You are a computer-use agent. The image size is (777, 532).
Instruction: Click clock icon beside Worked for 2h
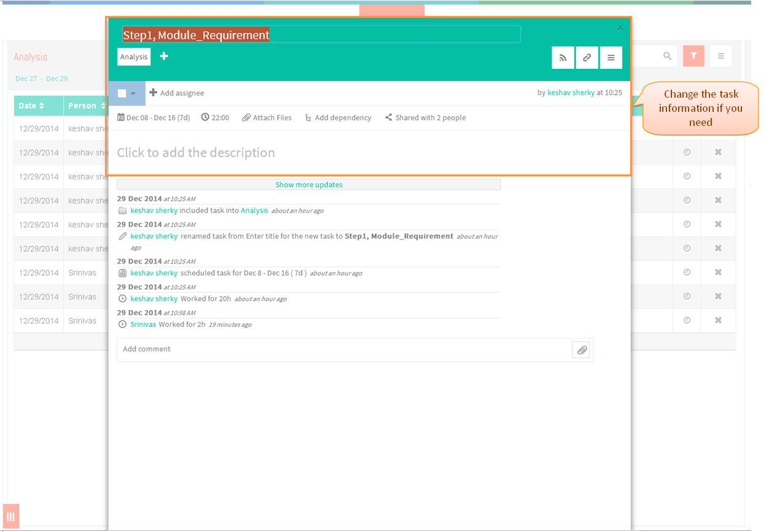coord(122,324)
